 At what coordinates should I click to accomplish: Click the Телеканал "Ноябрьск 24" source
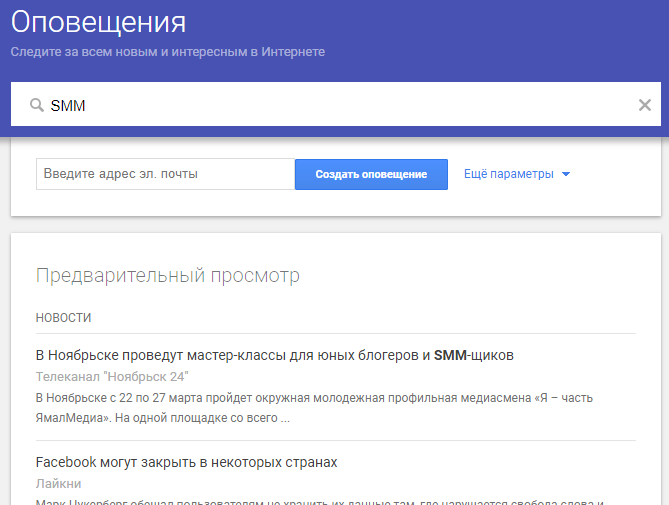(x=112, y=377)
